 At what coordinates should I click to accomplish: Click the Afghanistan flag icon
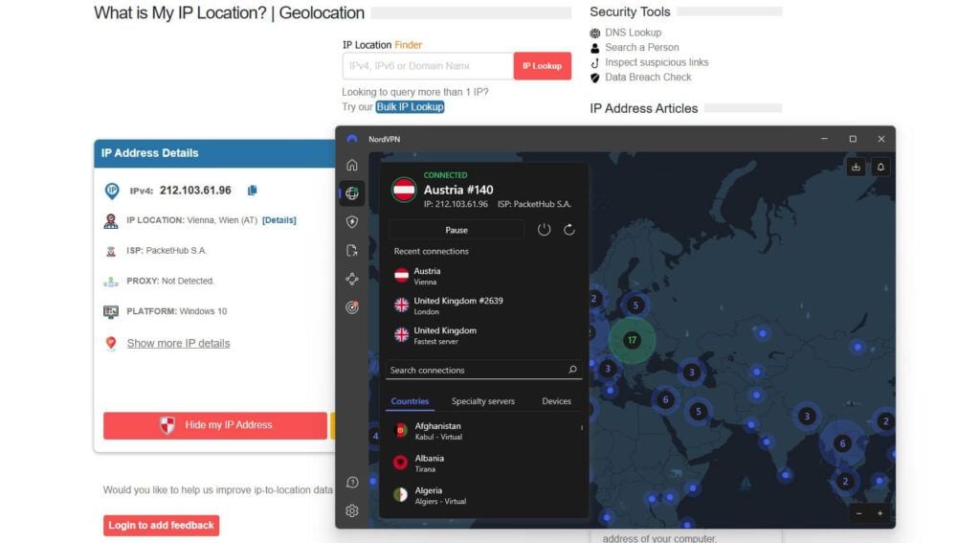pos(401,430)
